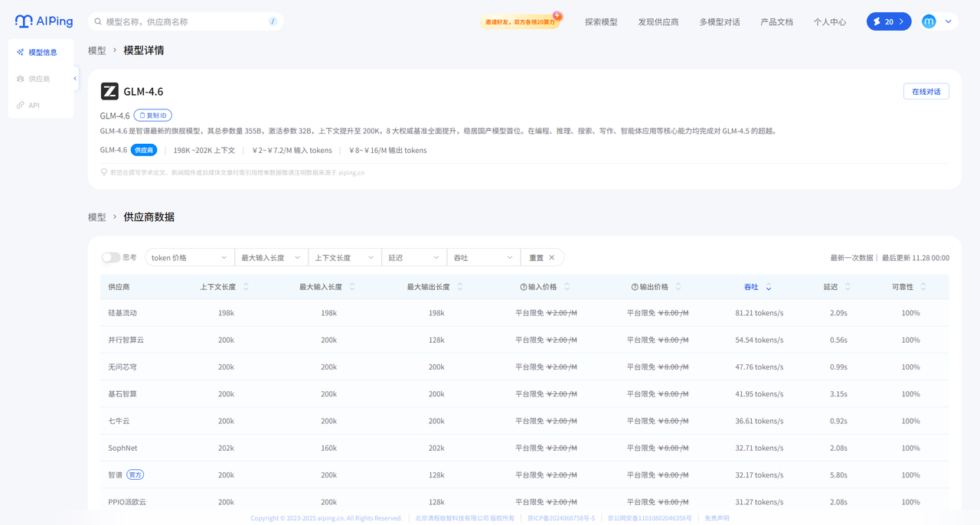Viewport: 980px width, 525px height.
Task: Click the AIPing logo
Action: [45, 21]
